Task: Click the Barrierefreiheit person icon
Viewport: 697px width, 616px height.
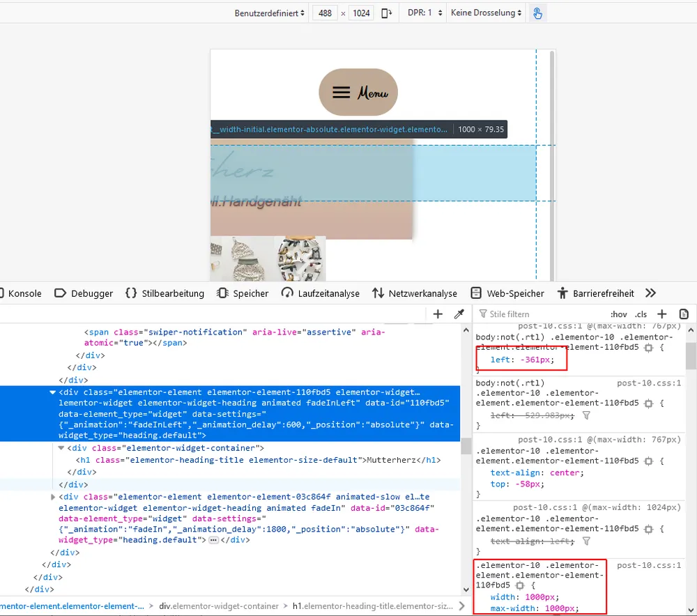Action: pyautogui.click(x=562, y=293)
